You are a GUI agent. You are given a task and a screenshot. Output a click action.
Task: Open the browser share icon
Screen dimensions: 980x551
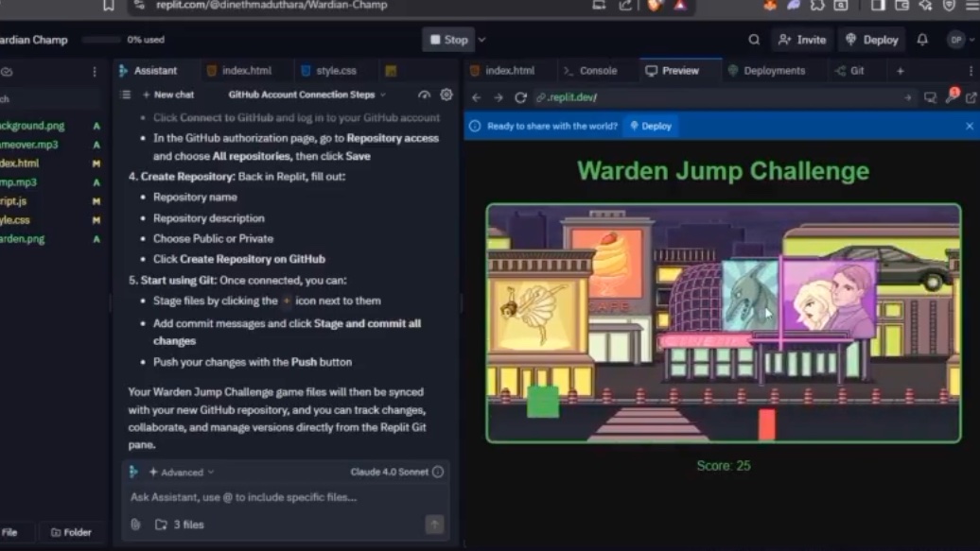tap(625, 5)
